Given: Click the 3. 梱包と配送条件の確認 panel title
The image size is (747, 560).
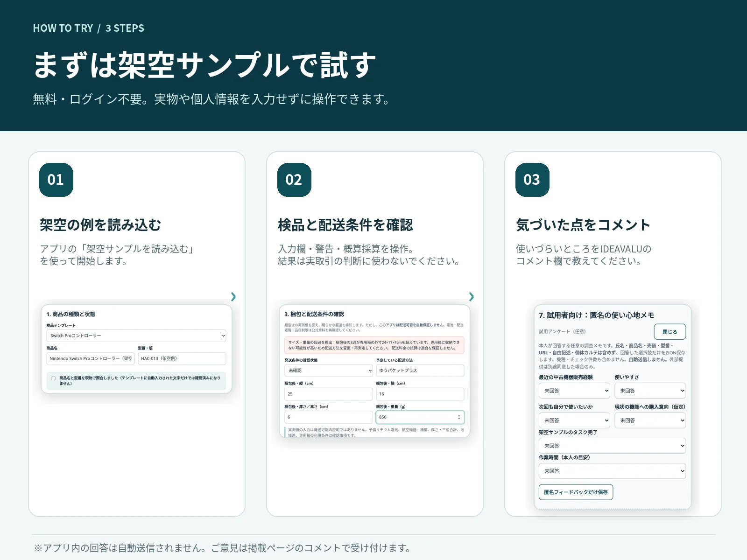Looking at the screenshot, I should coord(314,314).
